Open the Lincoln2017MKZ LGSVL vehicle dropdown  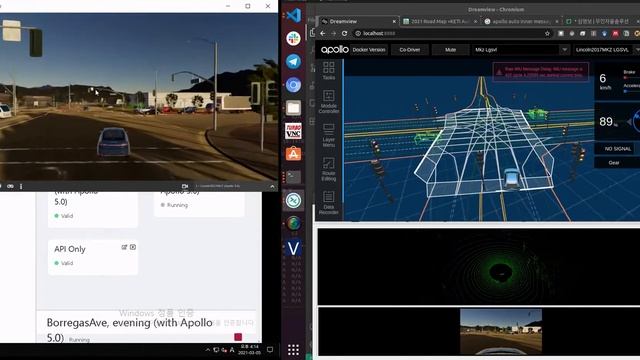607,50
